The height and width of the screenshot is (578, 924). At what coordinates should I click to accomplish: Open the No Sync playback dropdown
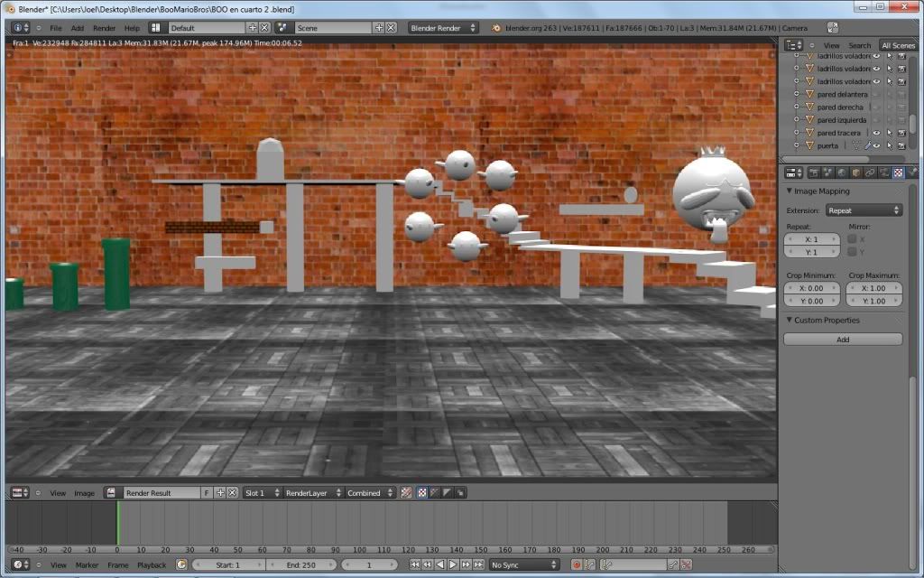point(524,565)
